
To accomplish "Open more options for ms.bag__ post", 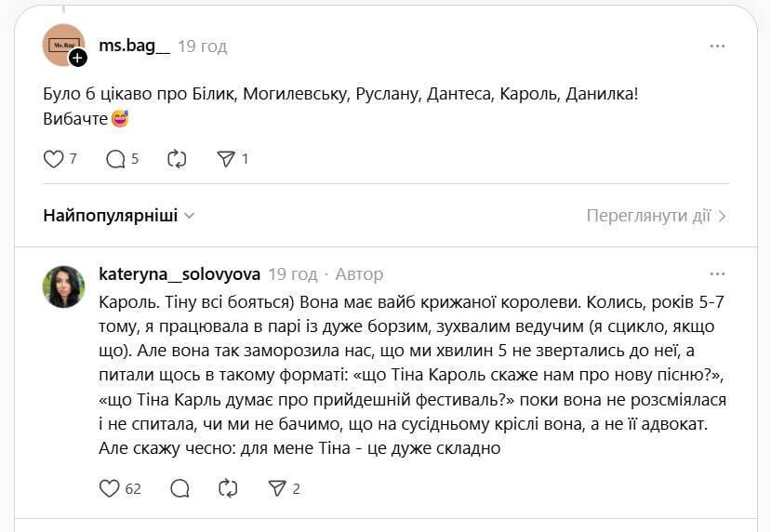I will (717, 46).
